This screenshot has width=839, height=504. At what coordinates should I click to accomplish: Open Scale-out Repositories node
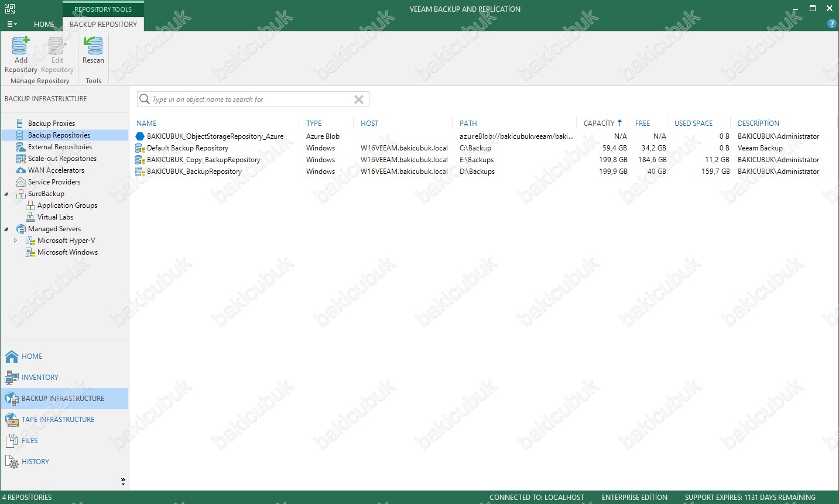click(x=62, y=159)
